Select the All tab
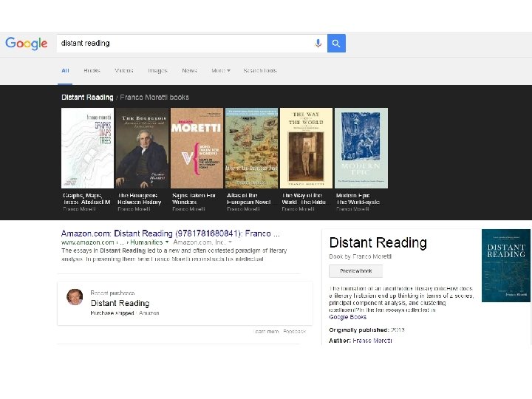Viewport: 532px width, 399px height. point(65,71)
